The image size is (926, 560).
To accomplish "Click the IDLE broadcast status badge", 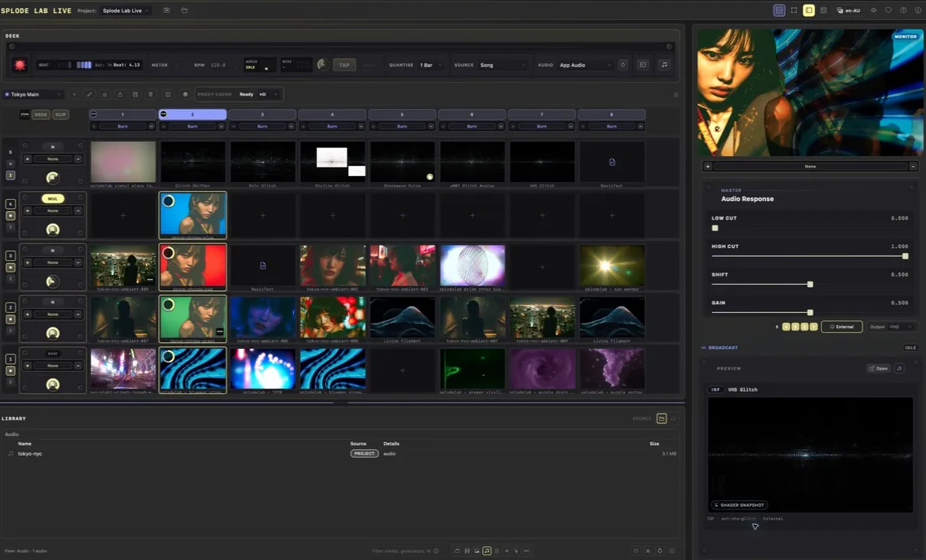I will pos(911,347).
